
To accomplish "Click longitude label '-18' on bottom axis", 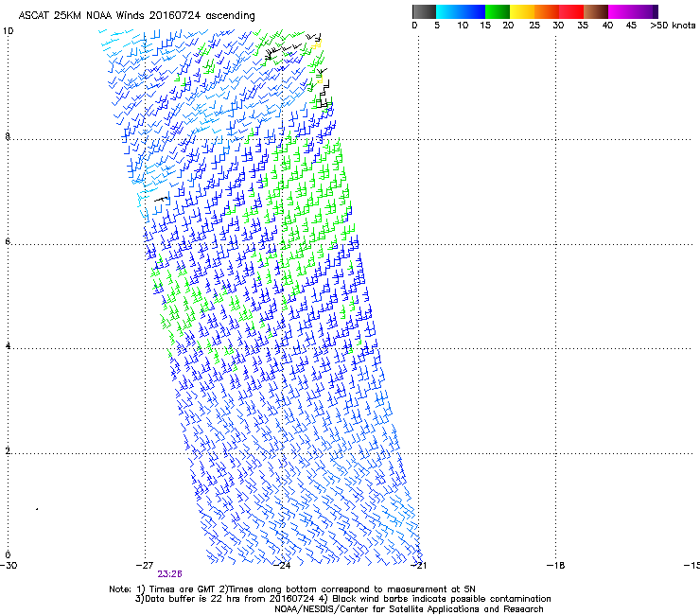I will (556, 566).
